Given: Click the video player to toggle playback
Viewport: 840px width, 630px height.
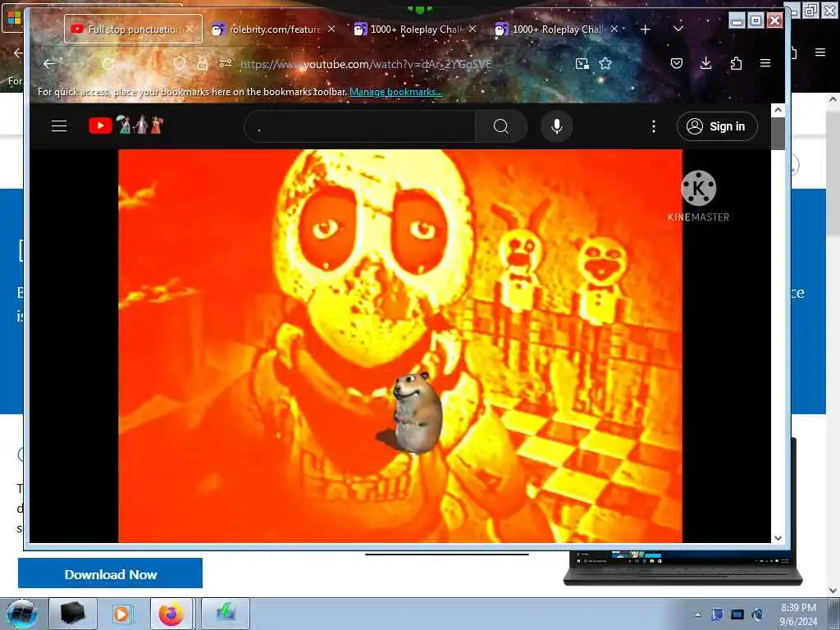Looking at the screenshot, I should pos(400,346).
